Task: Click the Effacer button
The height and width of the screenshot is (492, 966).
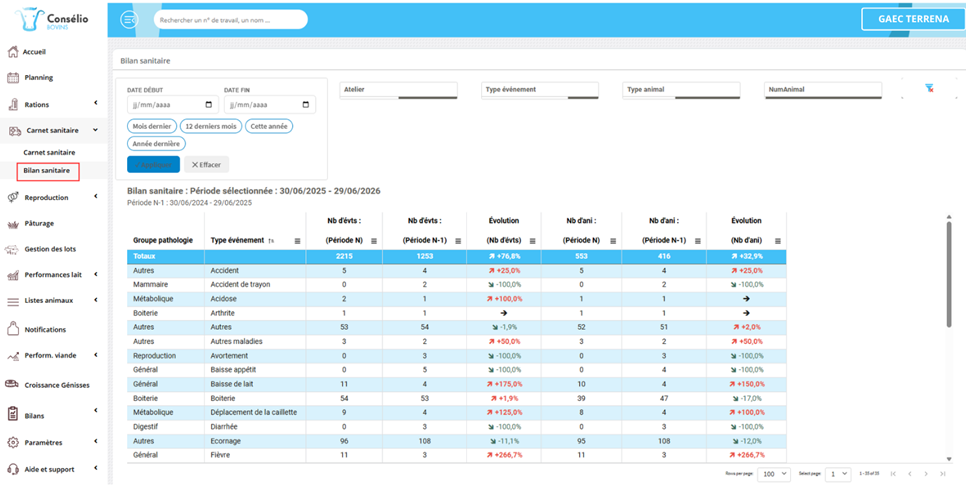Action: (206, 164)
